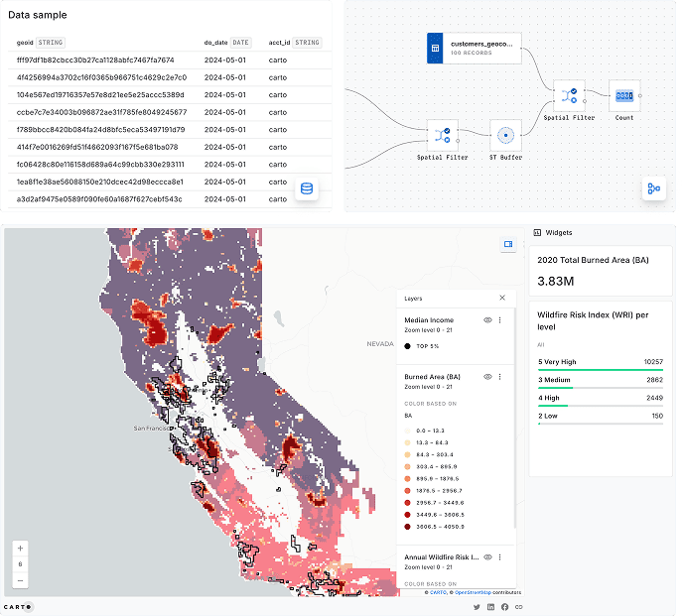
Task: Open Burned Area (BA) layer options menu
Action: 500,377
